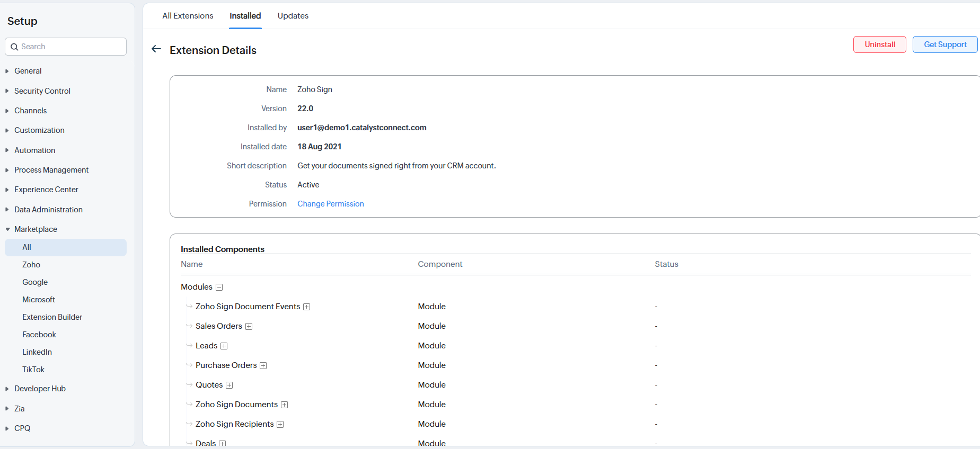This screenshot has width=980, height=449.
Task: Collapse the Modules group minus icon
Action: click(219, 288)
